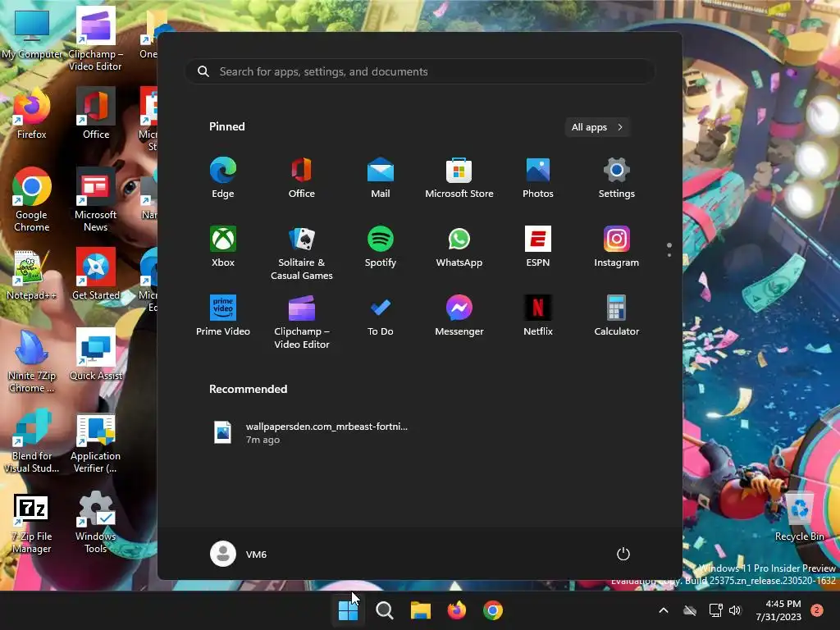This screenshot has height=630, width=840.
Task: Open Microsoft Store from Start menu
Action: (x=459, y=178)
